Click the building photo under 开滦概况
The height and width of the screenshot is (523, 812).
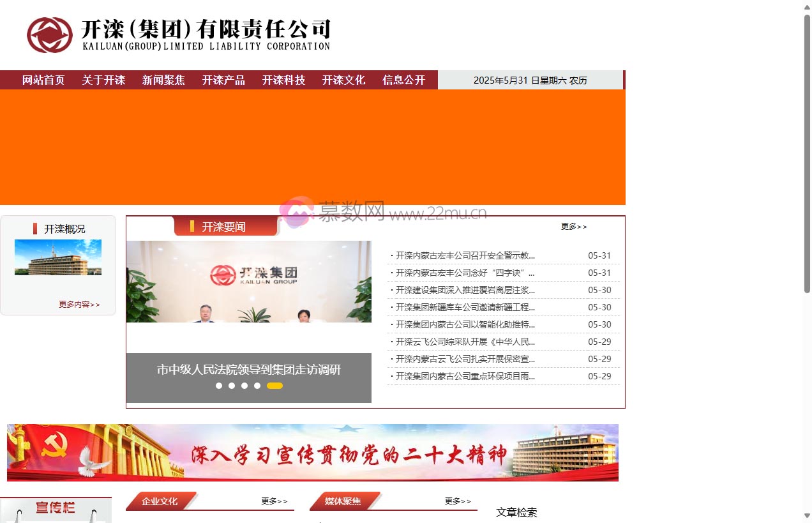pyautogui.click(x=57, y=257)
